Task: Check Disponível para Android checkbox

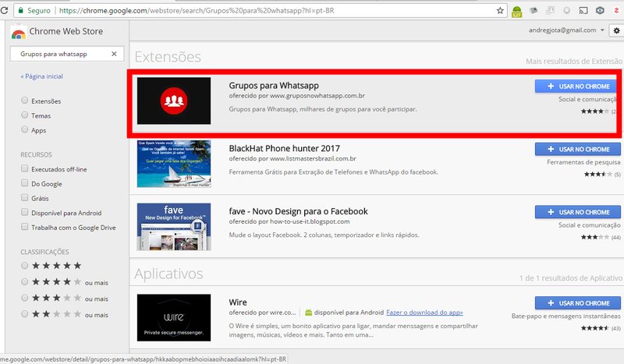Action: (x=25, y=213)
